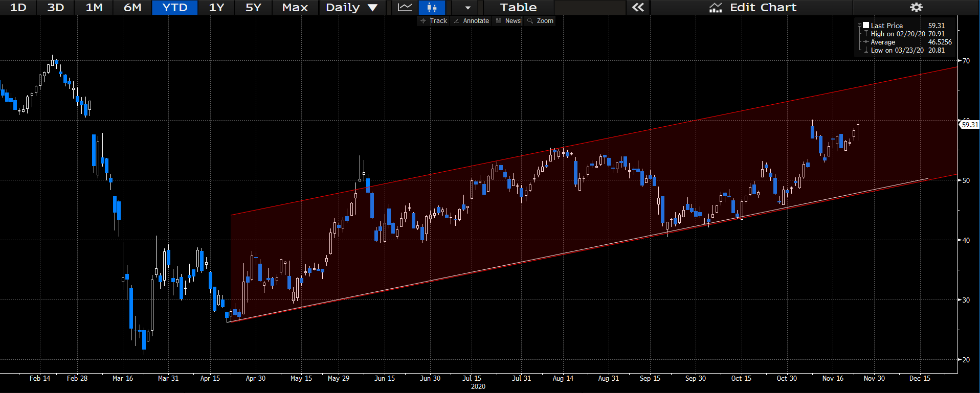This screenshot has width=980, height=393.
Task: Collapse the Last Price legend tree
Action: (x=859, y=25)
